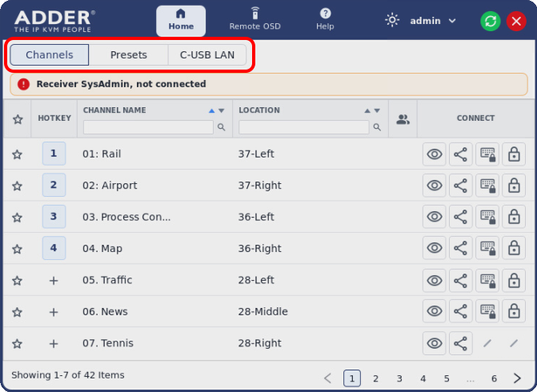The width and height of the screenshot is (537, 392).
Task: Click hotkey 4 for 04. Map
Action: click(54, 248)
